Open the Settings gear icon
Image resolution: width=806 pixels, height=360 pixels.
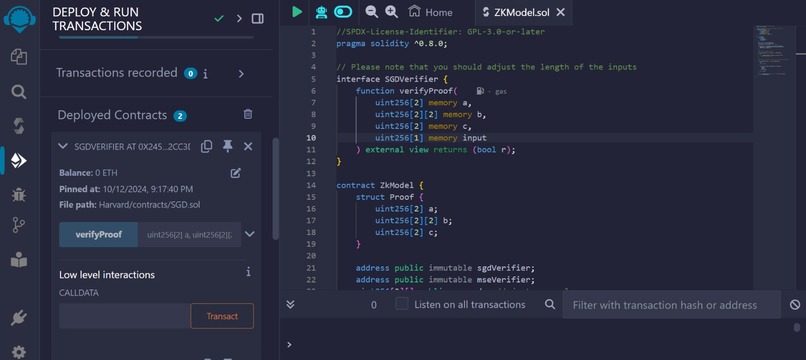[19, 352]
